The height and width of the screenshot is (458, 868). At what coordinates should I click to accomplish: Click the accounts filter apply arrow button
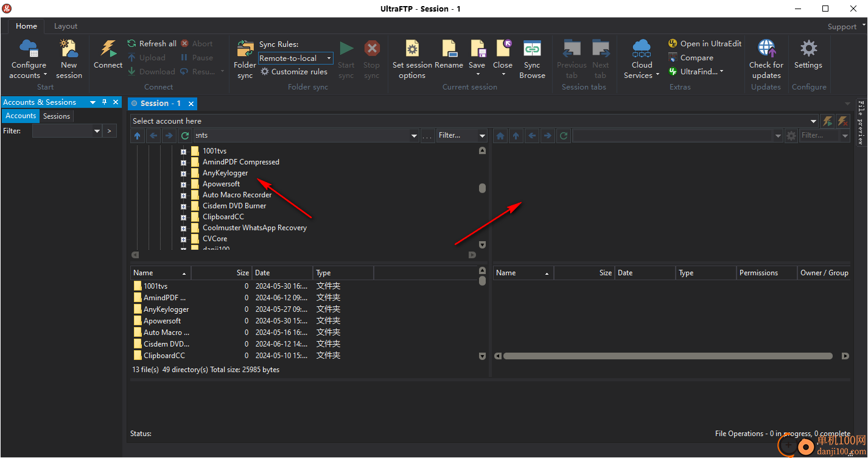click(110, 131)
